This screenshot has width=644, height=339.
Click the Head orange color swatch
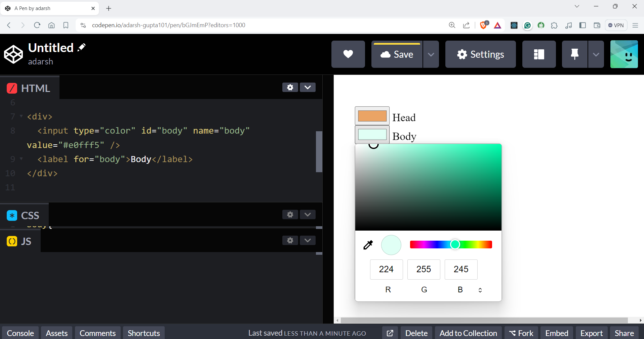point(372,116)
